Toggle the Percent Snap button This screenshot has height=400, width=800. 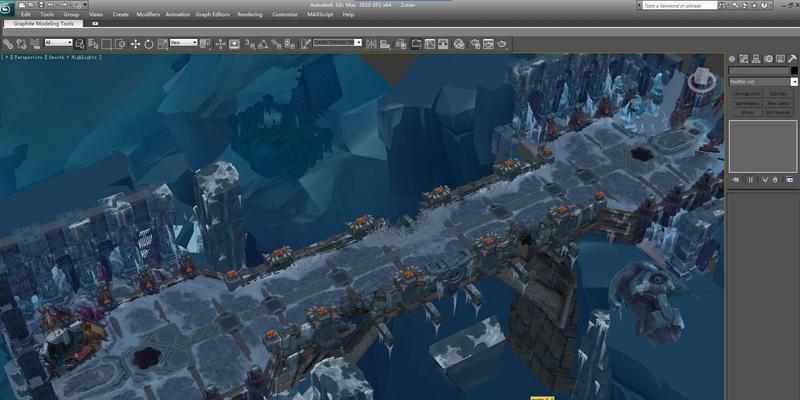(276, 44)
